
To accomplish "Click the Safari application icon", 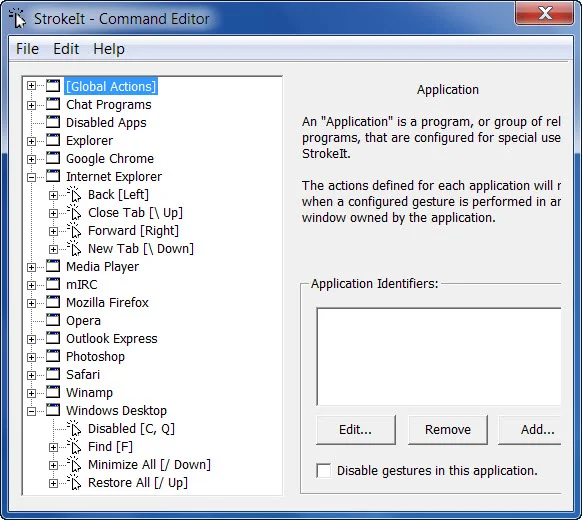I will click(x=53, y=374).
